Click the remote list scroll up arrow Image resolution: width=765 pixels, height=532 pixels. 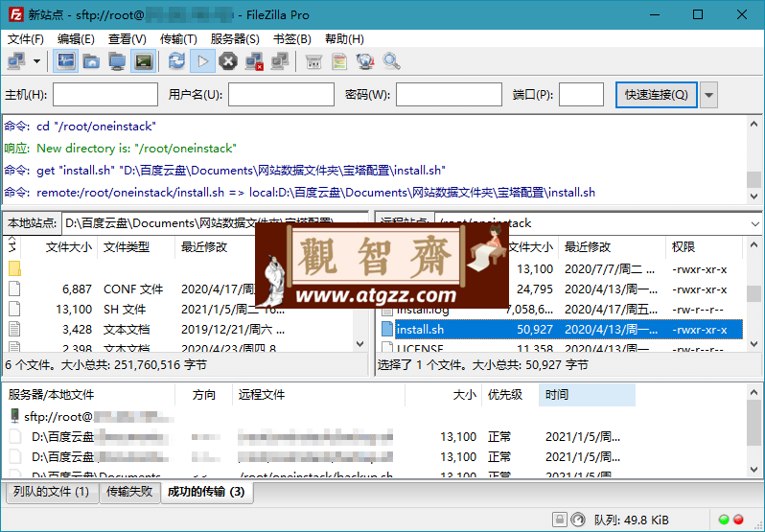(x=753, y=243)
